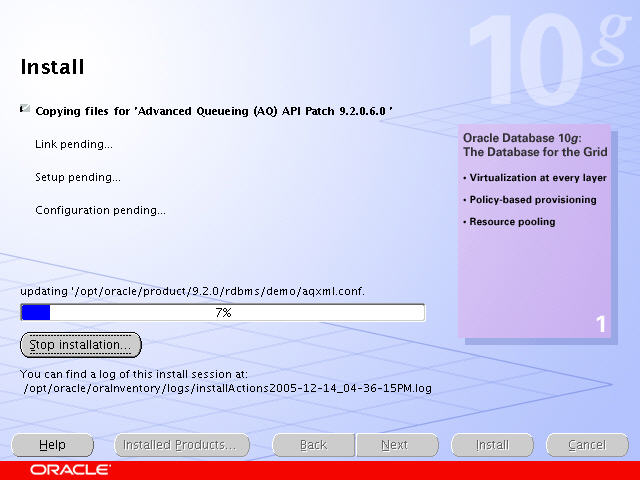Viewport: 640px width, 480px height.
Task: Click the installActions log file path
Action: [228, 388]
